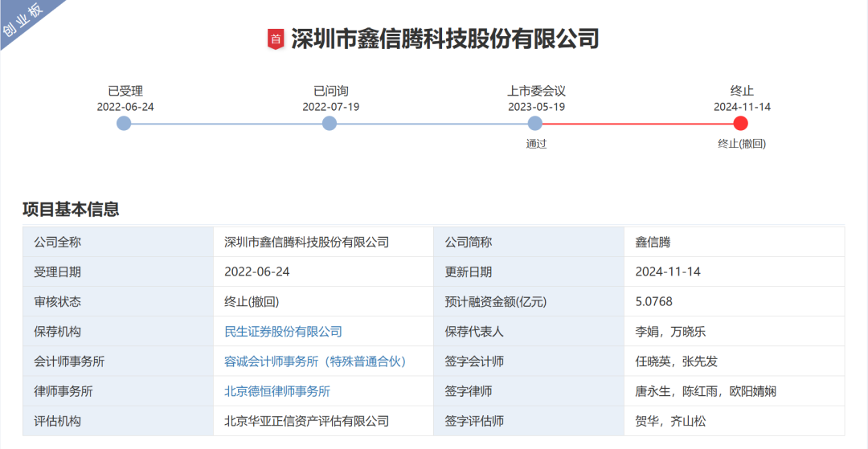Select the 已问询 timeline node dot
Viewport: 868px width, 449px height.
coord(330,124)
